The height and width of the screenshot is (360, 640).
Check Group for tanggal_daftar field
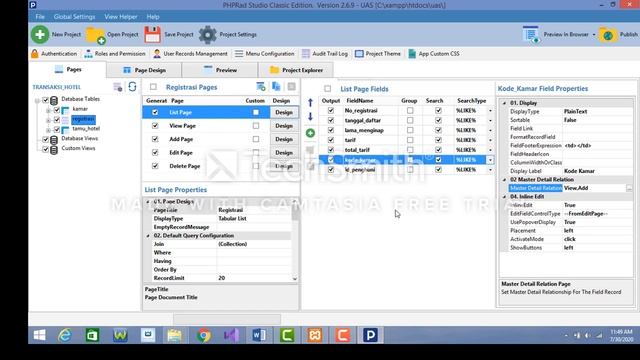click(x=410, y=120)
